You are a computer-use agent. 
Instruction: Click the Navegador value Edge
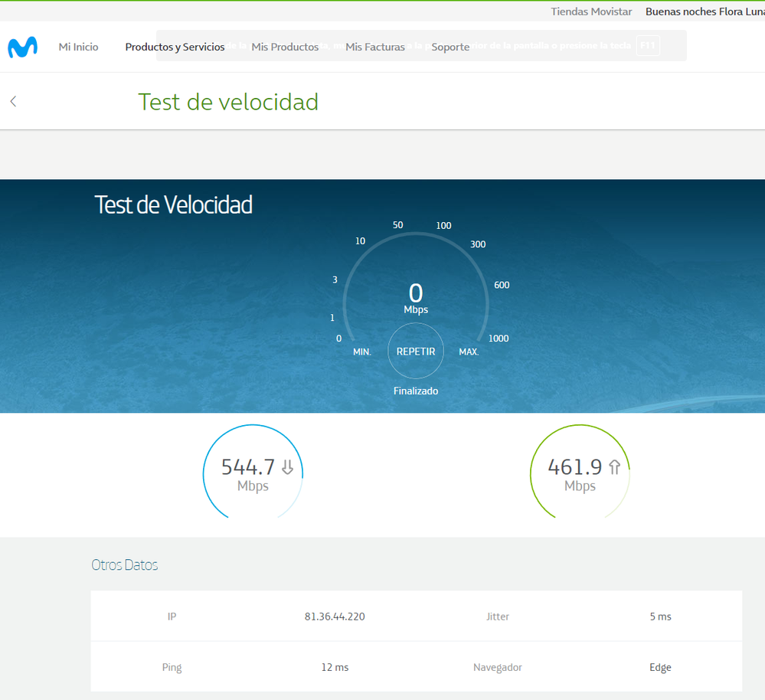pos(660,667)
